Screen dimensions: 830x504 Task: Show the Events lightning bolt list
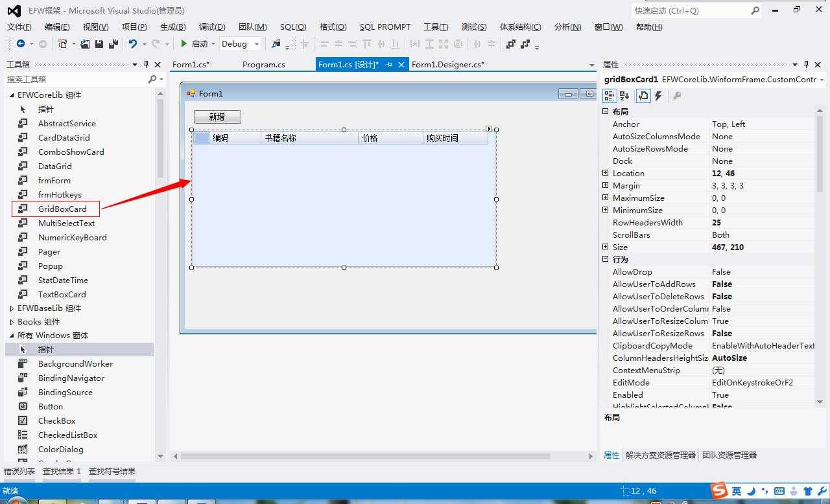click(658, 96)
